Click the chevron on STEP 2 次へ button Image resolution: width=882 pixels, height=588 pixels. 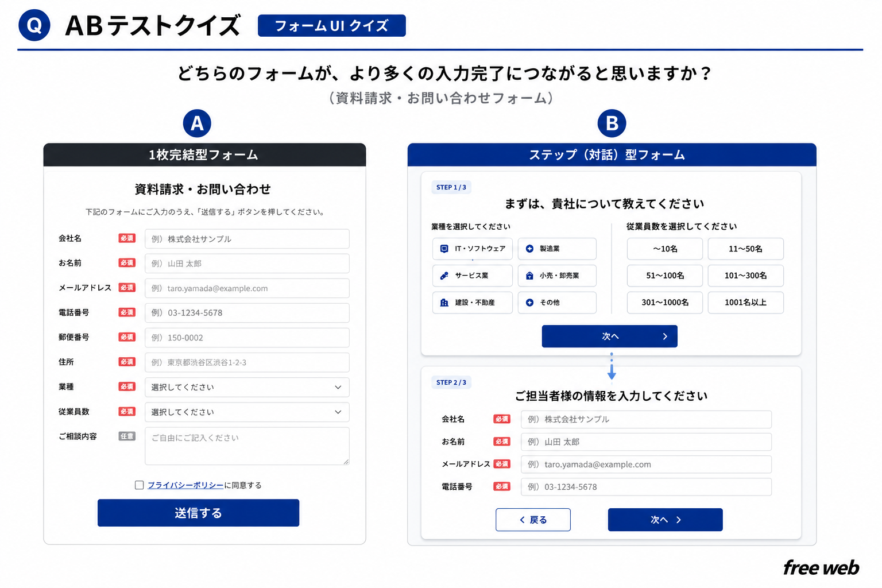click(x=678, y=520)
